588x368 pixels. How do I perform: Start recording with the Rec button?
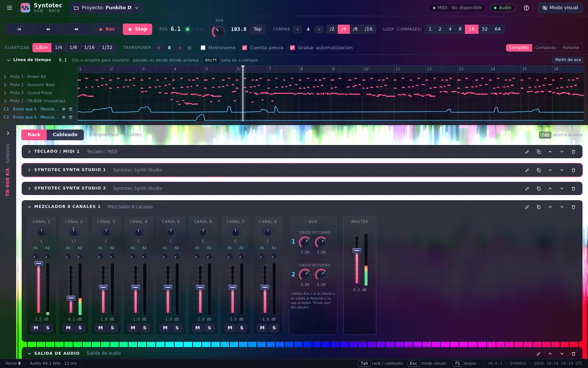(x=107, y=29)
